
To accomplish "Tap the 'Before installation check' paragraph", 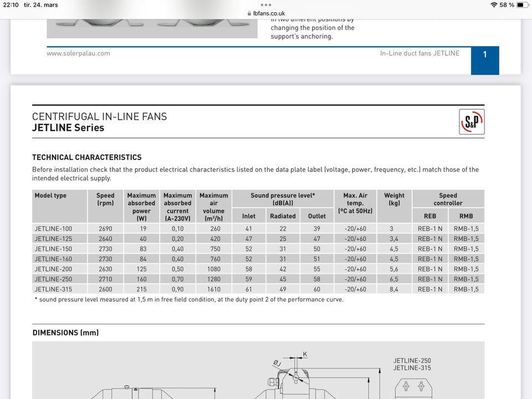I will click(255, 173).
